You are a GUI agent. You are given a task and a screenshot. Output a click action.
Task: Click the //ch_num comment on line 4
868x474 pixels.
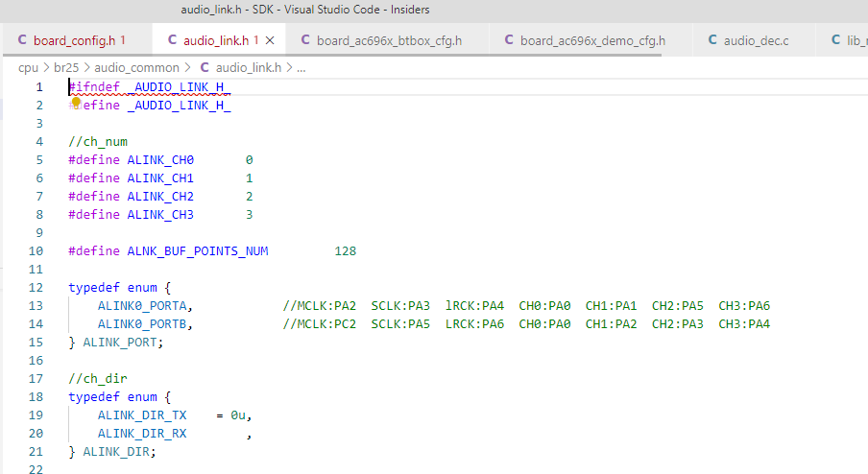coord(98,142)
